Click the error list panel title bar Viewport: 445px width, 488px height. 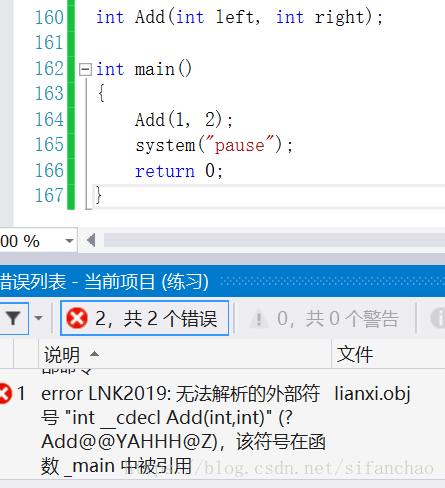(222, 281)
